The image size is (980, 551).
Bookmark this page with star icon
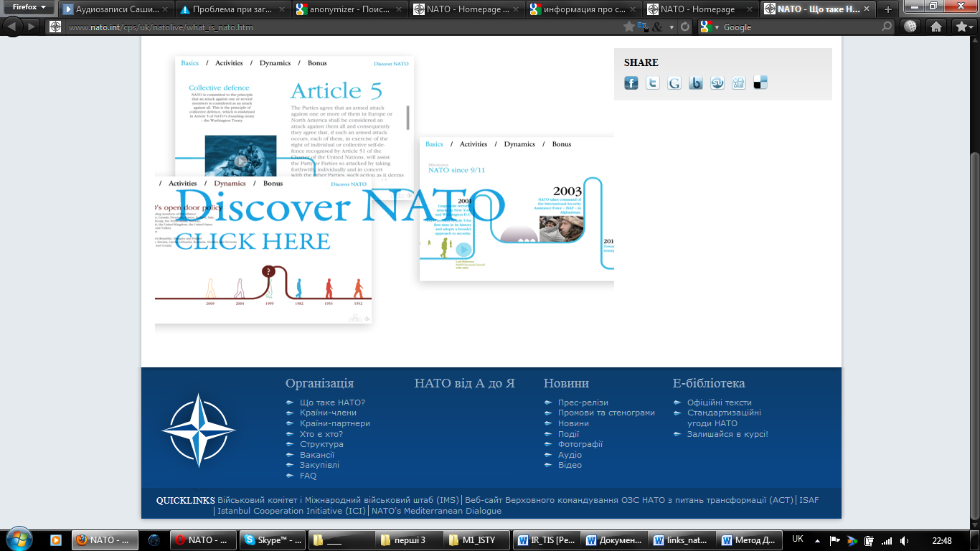coord(629,27)
